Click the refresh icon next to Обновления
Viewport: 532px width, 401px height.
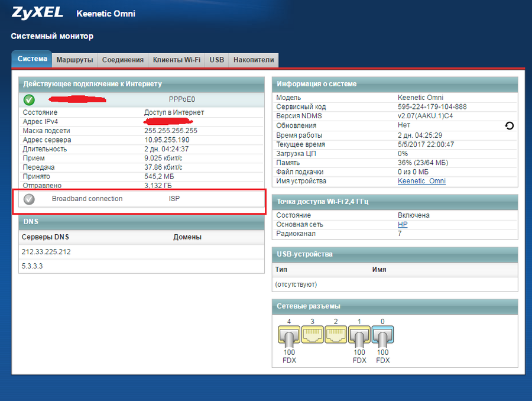click(x=510, y=126)
